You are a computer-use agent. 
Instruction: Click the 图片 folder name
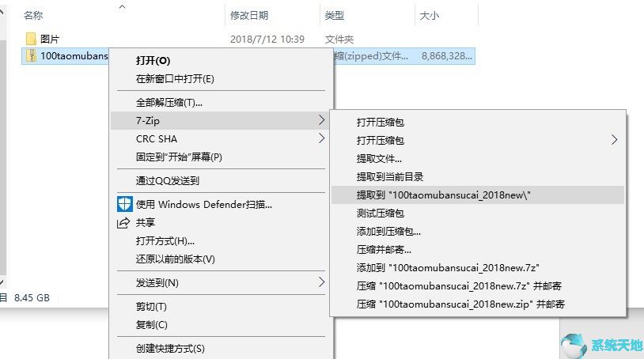[x=50, y=40]
